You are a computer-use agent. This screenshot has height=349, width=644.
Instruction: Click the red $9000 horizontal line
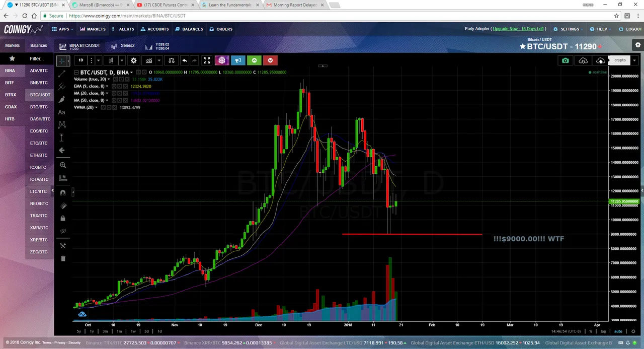tap(412, 234)
